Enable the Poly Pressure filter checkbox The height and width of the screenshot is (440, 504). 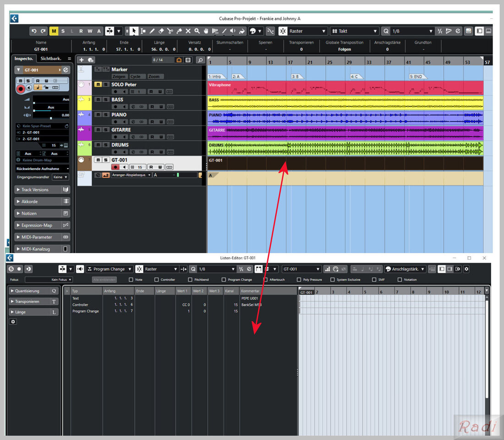coord(299,280)
